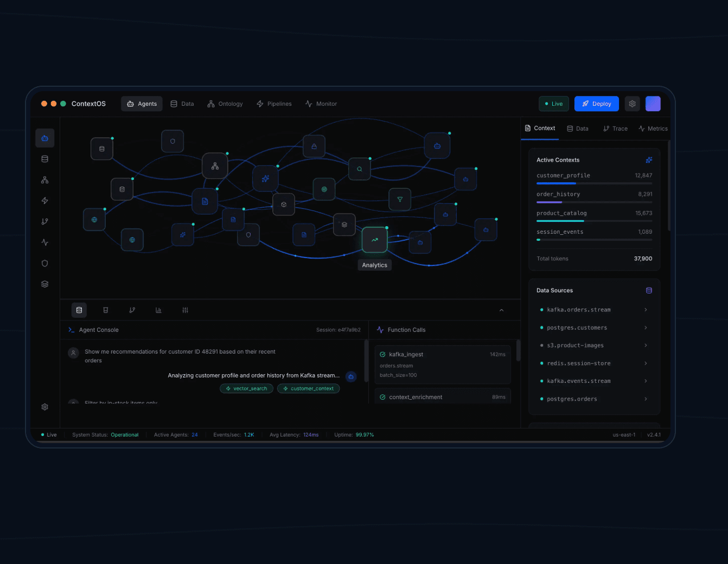The width and height of the screenshot is (728, 564).
Task: Collapse the bottom console panel with chevron
Action: click(x=501, y=310)
